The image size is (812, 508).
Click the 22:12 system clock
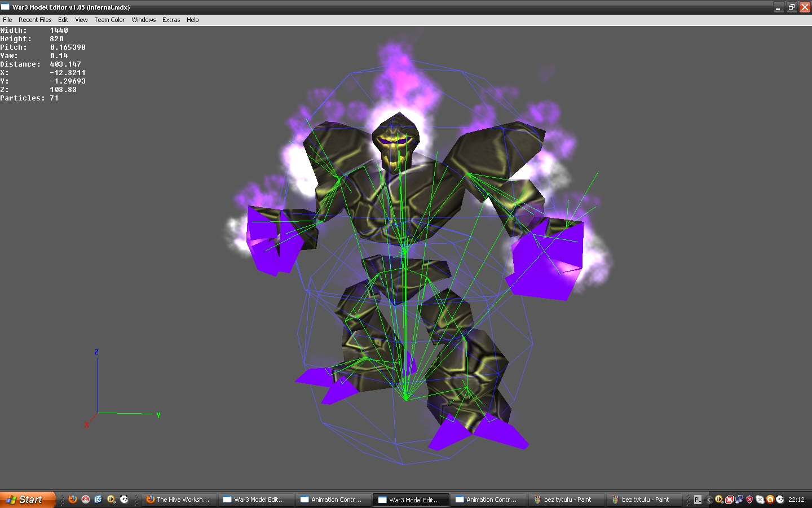tap(796, 500)
